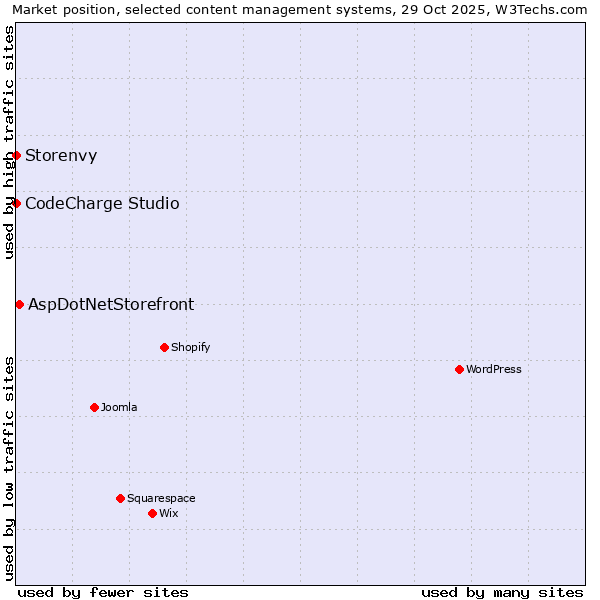The width and height of the screenshot is (600, 600).
Task: Click the Joomla data point
Action: click(x=94, y=407)
